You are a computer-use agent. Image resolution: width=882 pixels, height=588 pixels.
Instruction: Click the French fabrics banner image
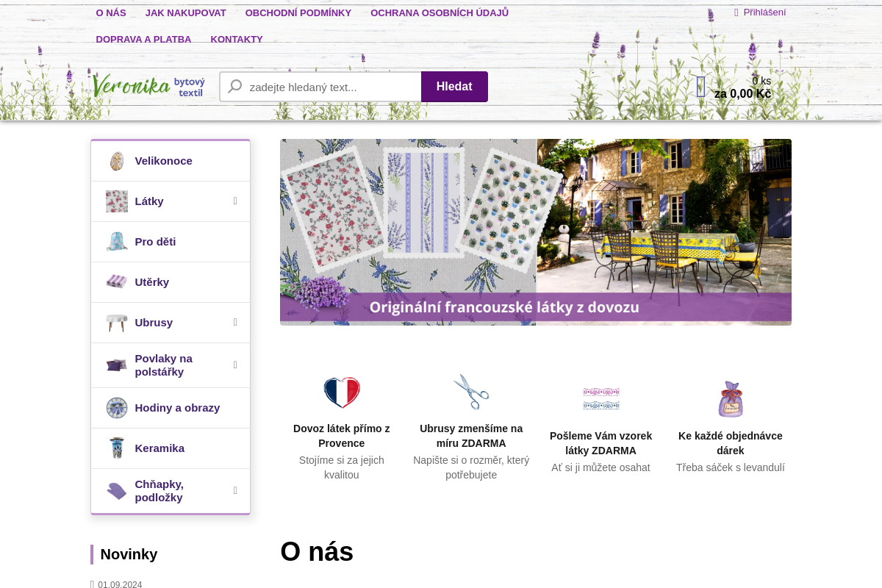(535, 232)
